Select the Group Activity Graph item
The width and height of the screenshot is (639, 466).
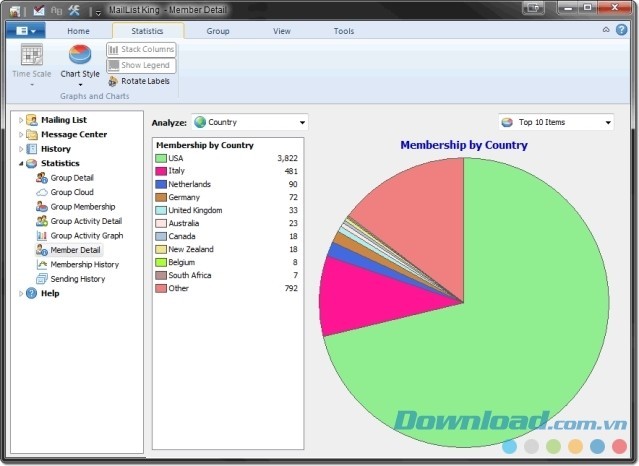[85, 235]
